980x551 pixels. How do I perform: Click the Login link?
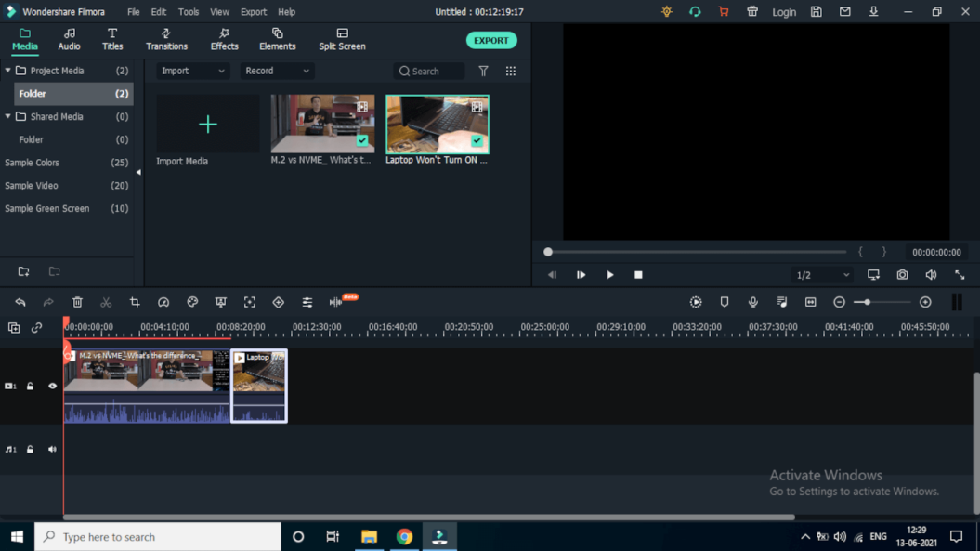click(x=784, y=12)
